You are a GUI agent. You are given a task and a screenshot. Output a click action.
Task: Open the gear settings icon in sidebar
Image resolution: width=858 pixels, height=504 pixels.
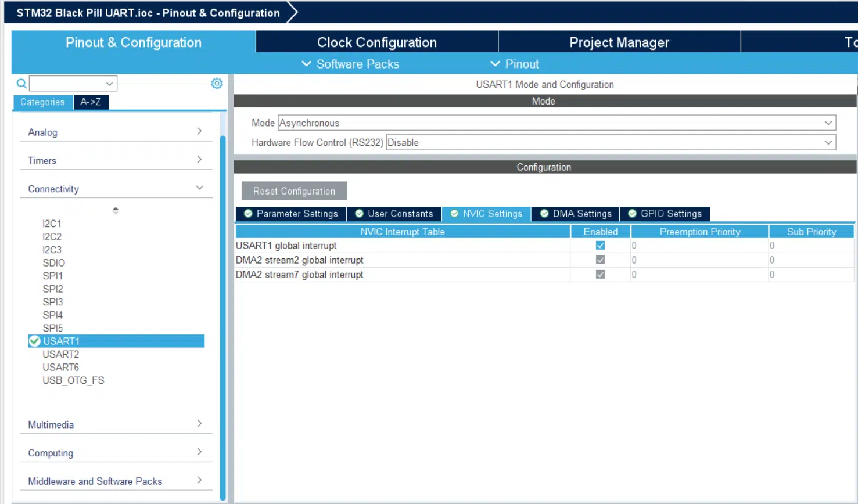pos(217,84)
